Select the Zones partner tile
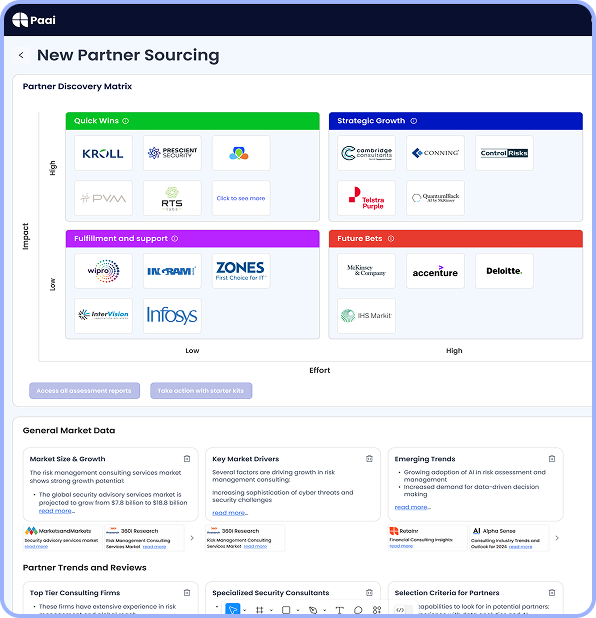Screen dimensions: 596x618 (x=241, y=271)
